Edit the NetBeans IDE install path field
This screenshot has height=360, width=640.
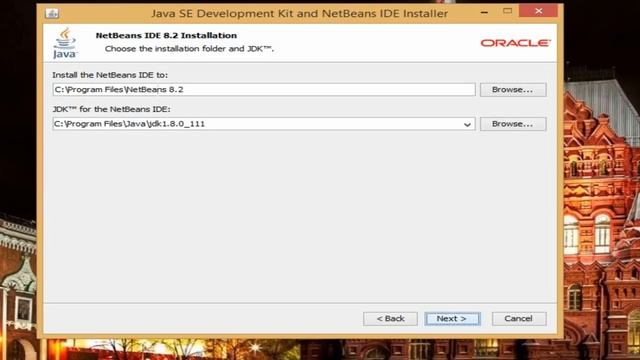tap(264, 90)
